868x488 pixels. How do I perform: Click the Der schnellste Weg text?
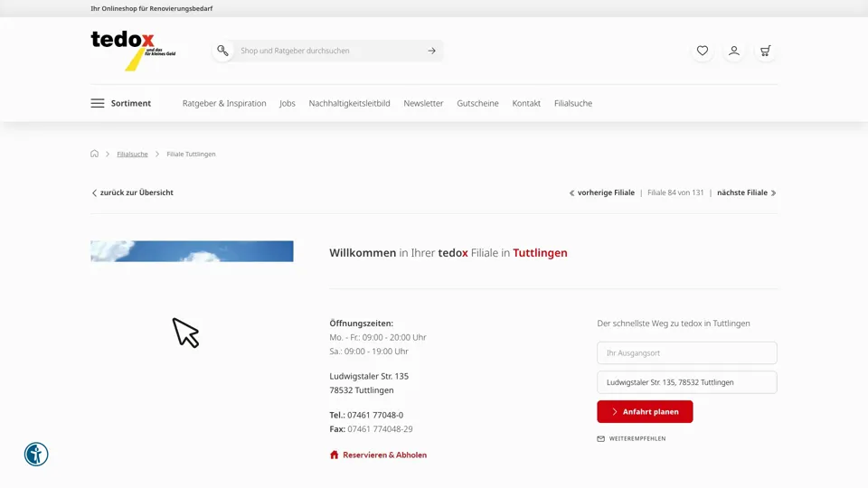[x=673, y=324]
